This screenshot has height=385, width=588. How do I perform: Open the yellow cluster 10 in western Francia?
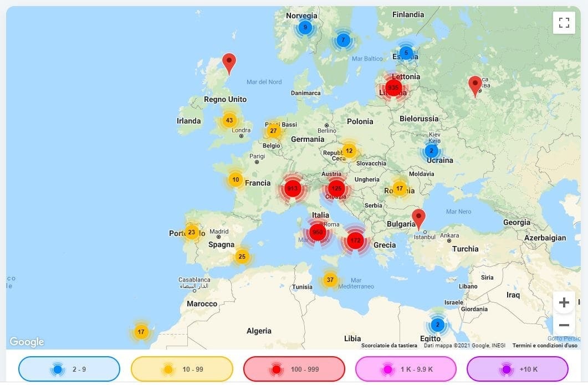(236, 179)
